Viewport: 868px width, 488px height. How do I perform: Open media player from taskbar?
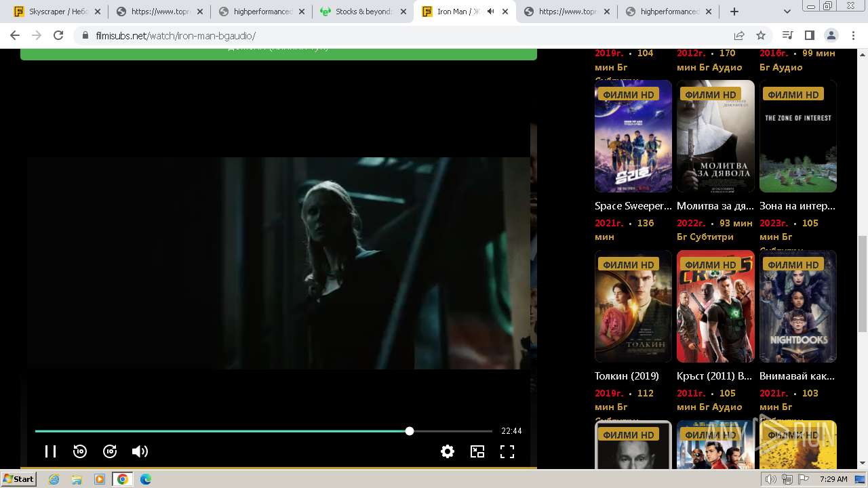click(x=100, y=479)
